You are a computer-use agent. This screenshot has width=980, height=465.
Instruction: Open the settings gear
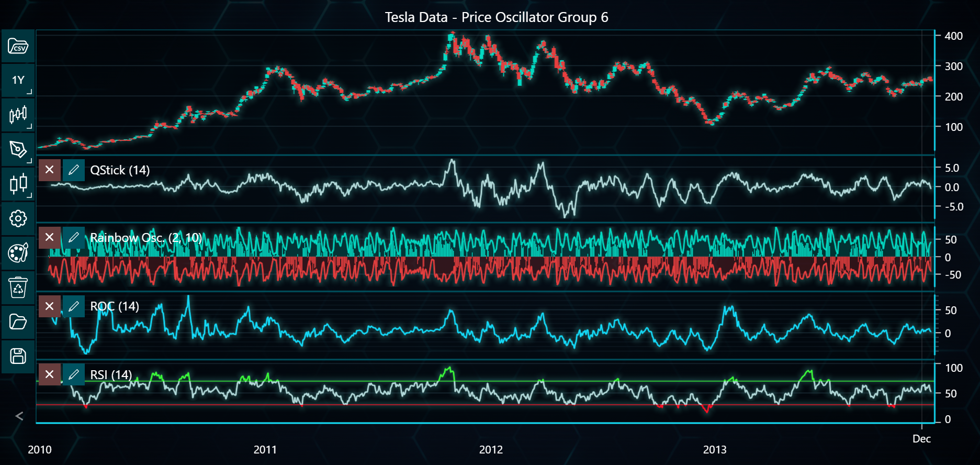[x=18, y=218]
